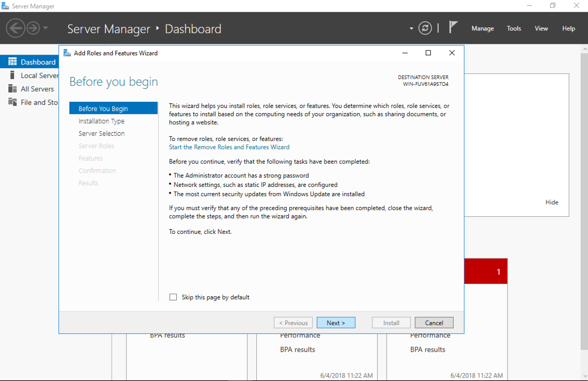Select the Before You Begin wizard step
This screenshot has height=381, width=588.
(113, 108)
